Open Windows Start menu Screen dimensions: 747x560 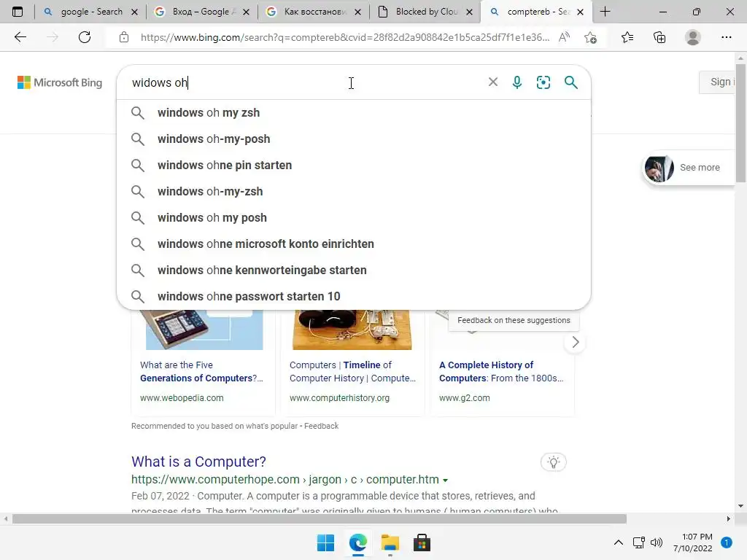326,542
